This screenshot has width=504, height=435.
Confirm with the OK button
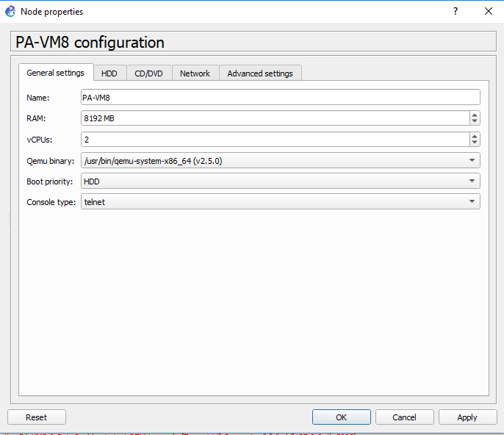tap(342, 417)
